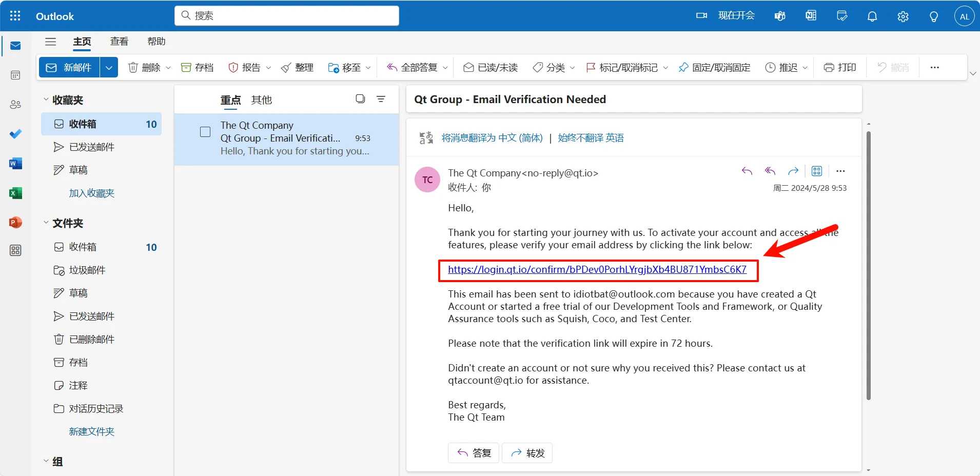This screenshot has height=476, width=980.
Task: Open the settings gear icon
Action: [x=903, y=16]
